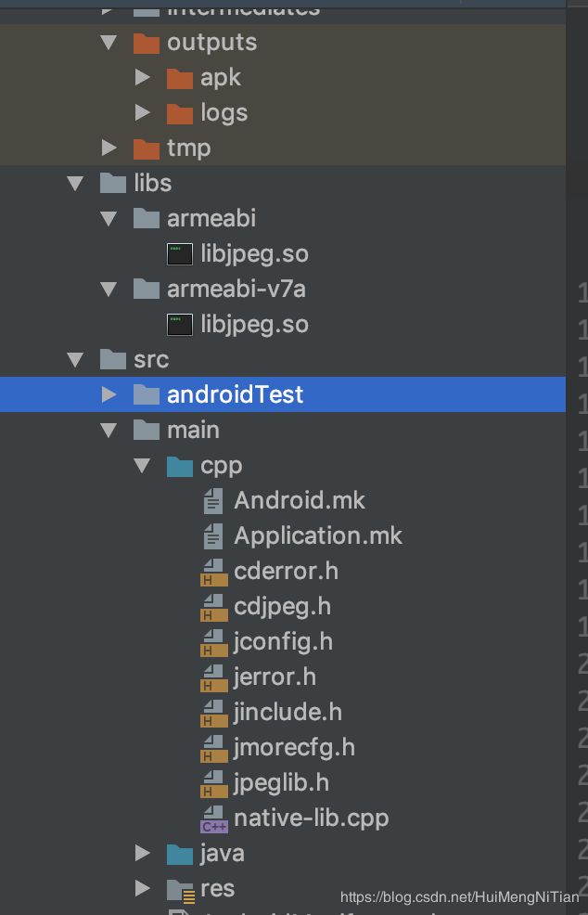Click the Android.mk text file icon
Image resolution: width=588 pixels, height=915 pixels.
tap(213, 501)
